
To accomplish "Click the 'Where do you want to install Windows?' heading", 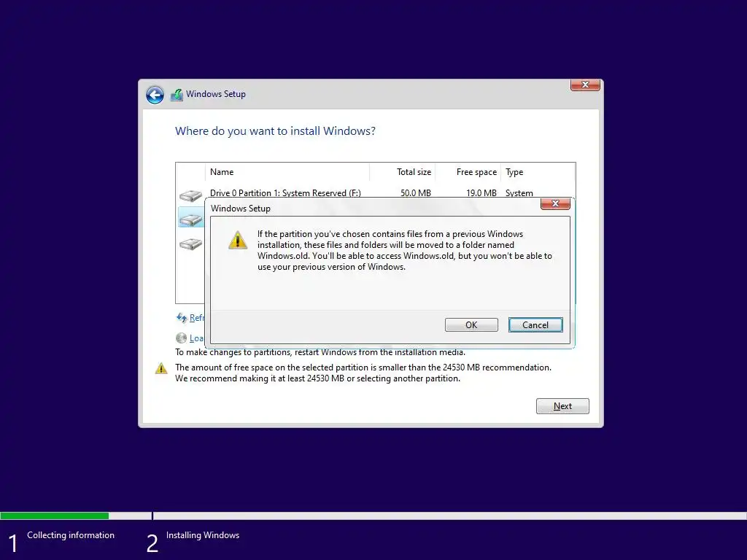I will click(275, 131).
